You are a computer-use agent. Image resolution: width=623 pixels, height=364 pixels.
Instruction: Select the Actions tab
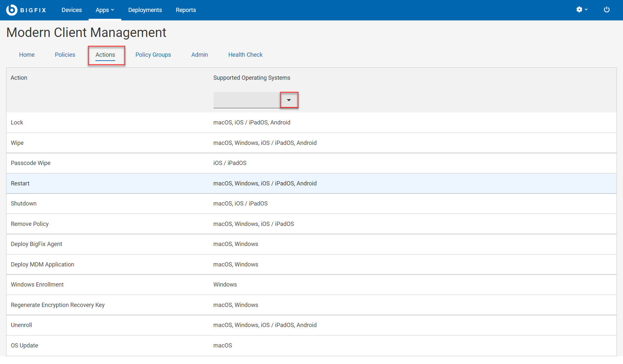tap(105, 55)
